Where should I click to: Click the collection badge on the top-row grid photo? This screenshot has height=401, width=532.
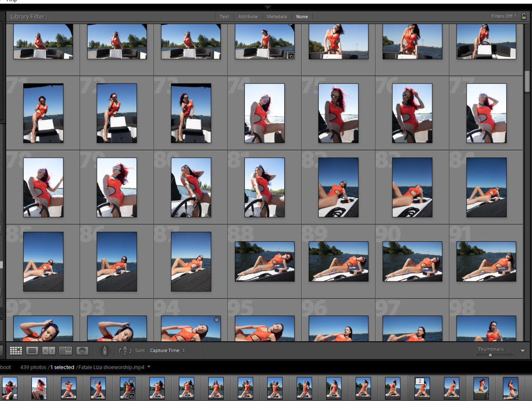[291, 56]
